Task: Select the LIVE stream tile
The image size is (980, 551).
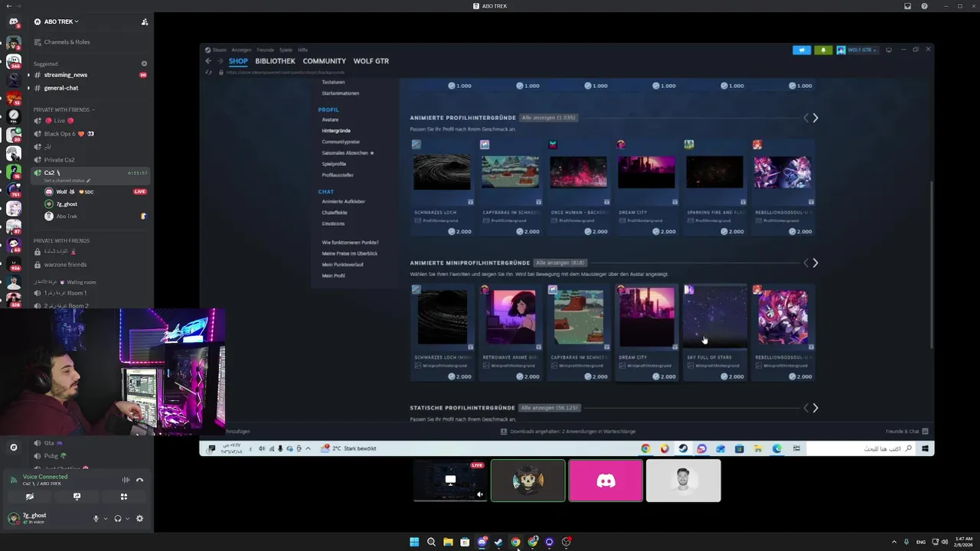Action: pos(450,481)
